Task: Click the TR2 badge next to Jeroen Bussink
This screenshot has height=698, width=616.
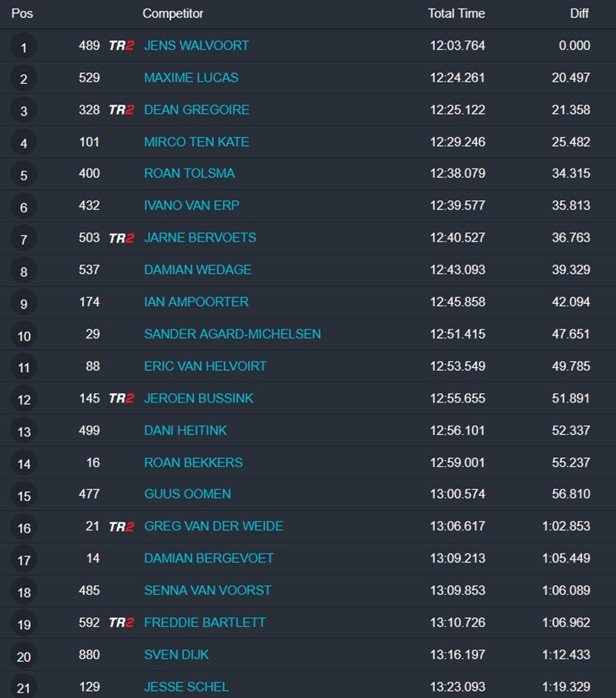Action: (121, 399)
